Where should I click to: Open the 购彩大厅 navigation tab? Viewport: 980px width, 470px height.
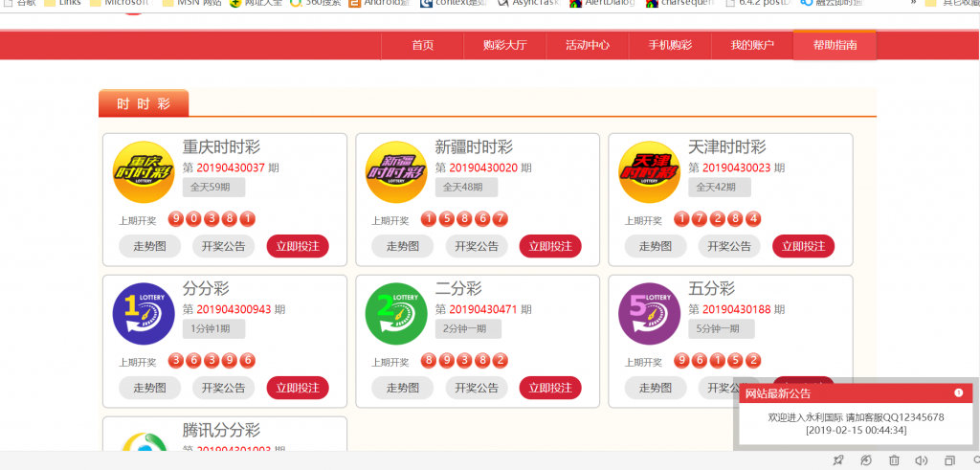(x=504, y=45)
